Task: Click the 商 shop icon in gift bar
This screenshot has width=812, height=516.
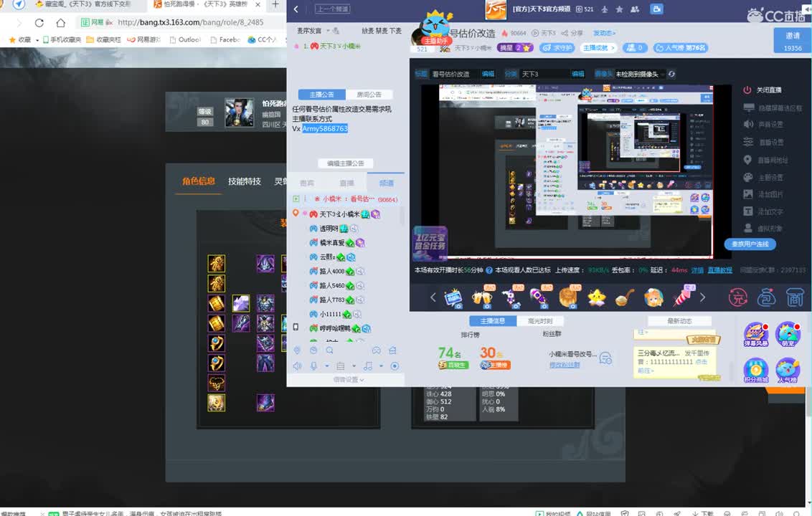Action: point(795,297)
